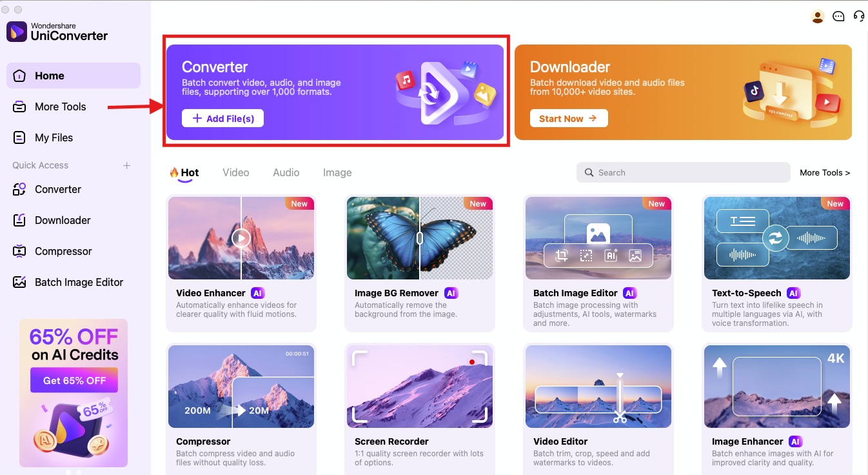Click the flame icon on Hot tab

pyautogui.click(x=174, y=172)
